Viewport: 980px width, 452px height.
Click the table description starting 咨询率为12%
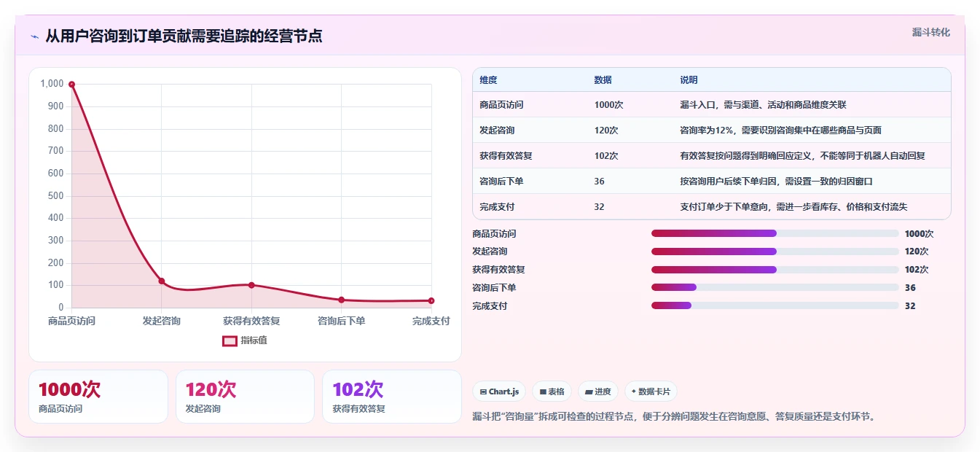780,130
